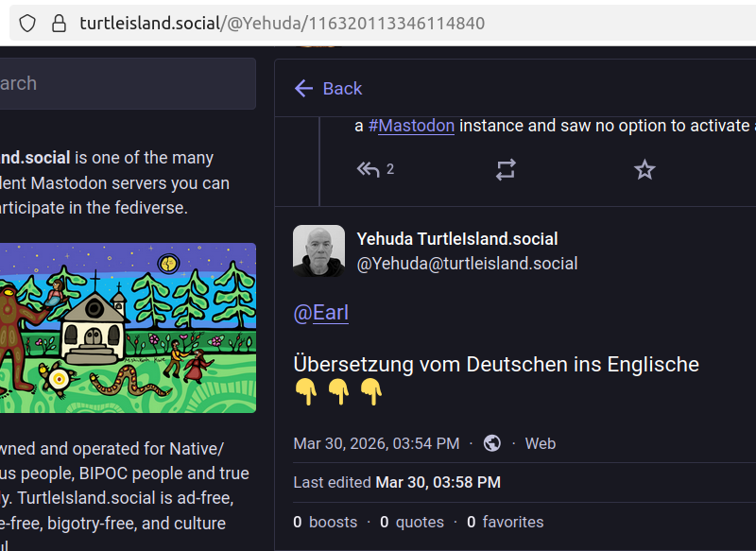This screenshot has height=551, width=756.
Task: View the 0 favorites list
Action: pyautogui.click(x=505, y=522)
